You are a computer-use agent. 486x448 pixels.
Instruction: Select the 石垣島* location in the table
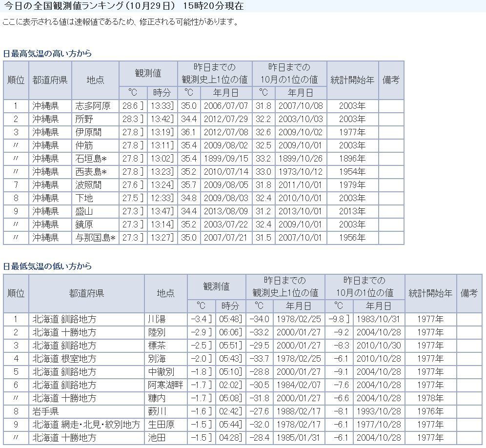91,159
